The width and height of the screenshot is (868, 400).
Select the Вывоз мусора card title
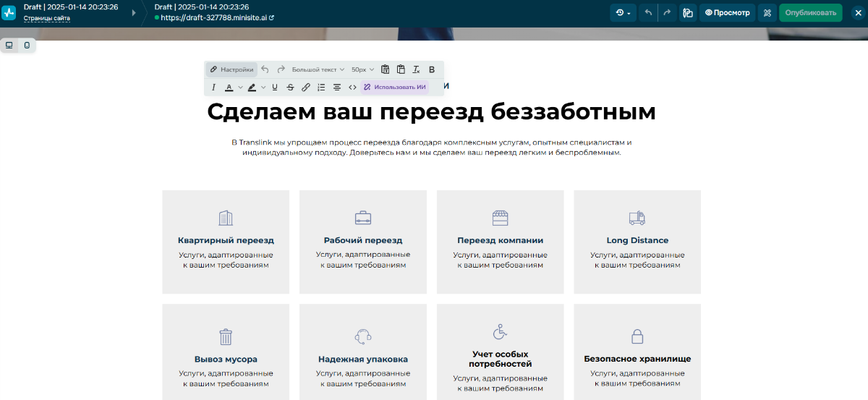pyautogui.click(x=226, y=359)
